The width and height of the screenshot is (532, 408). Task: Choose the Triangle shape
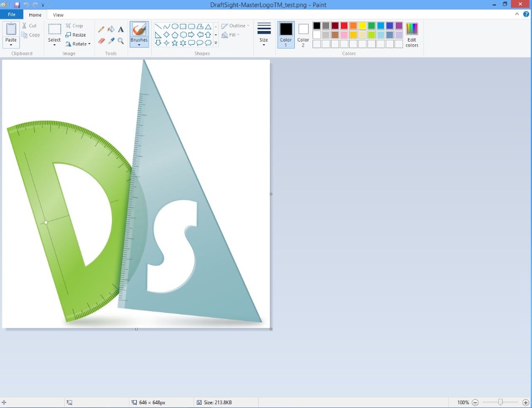tap(208, 27)
